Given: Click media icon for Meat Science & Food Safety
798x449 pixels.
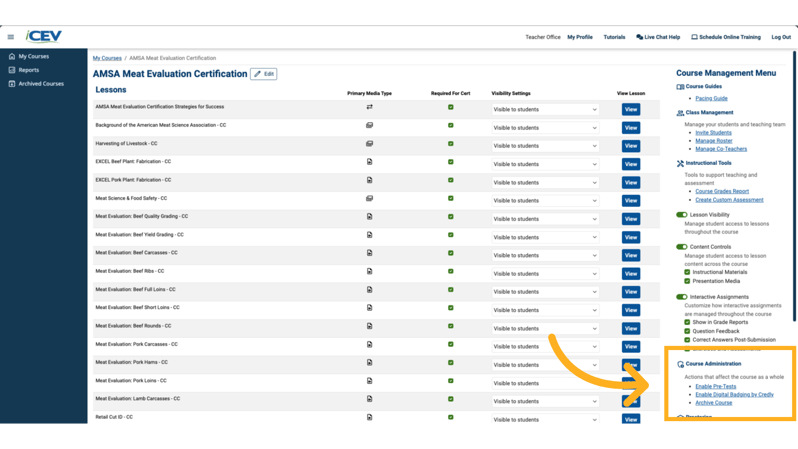Looking at the screenshot, I should 369,199.
